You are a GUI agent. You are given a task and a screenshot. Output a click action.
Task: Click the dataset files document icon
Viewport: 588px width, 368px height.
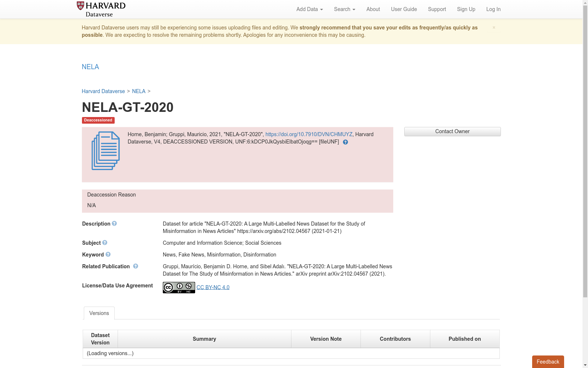pos(105,151)
